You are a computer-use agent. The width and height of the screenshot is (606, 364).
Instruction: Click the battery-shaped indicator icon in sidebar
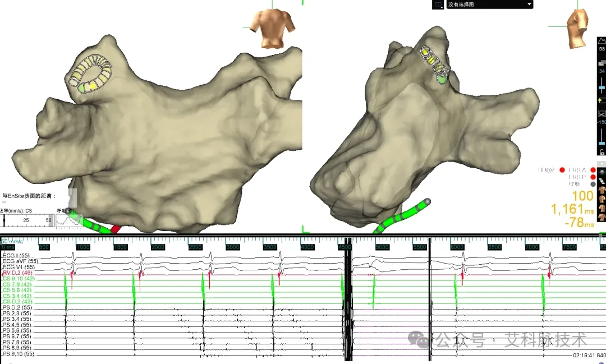[x=602, y=100]
